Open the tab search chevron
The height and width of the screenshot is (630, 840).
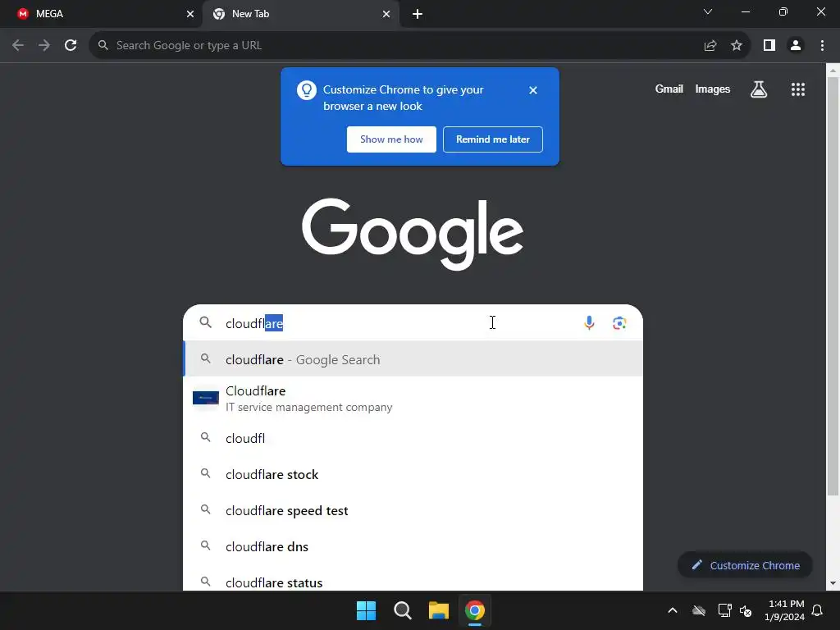[x=708, y=11]
